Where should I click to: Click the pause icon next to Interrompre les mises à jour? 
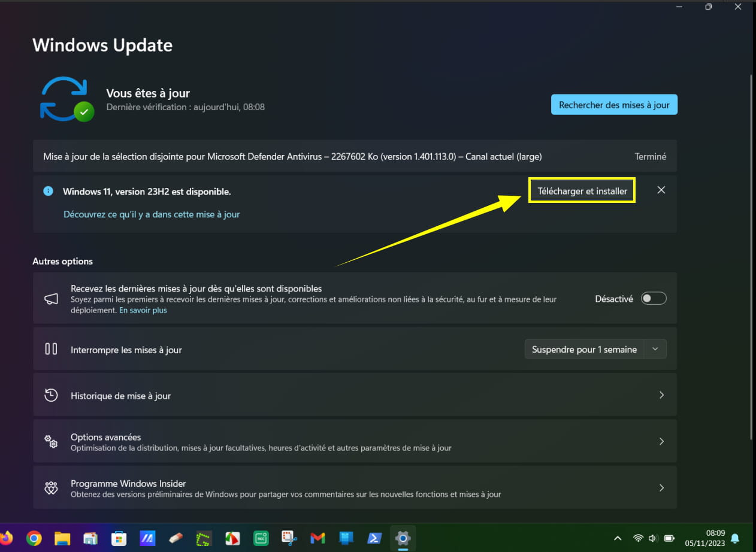click(52, 349)
